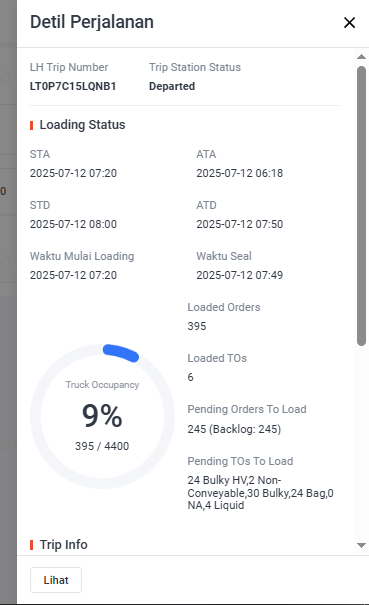Image resolution: width=369 pixels, height=605 pixels.
Task: Click the vertical scrollbar thumb
Action: tap(361, 206)
